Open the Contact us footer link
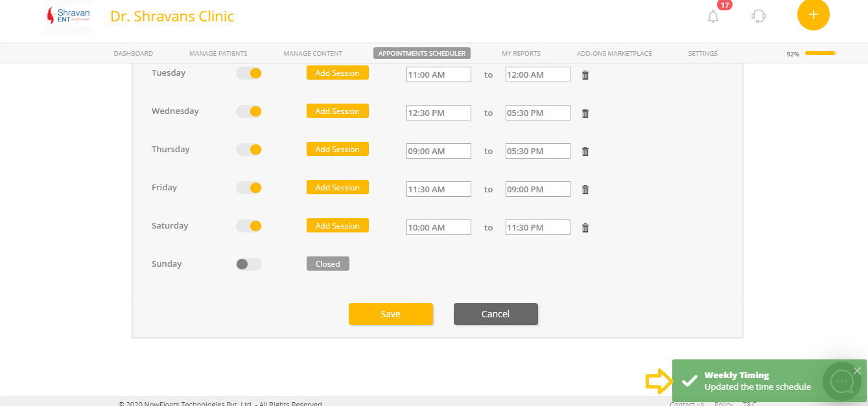868x406 pixels. coord(687,403)
